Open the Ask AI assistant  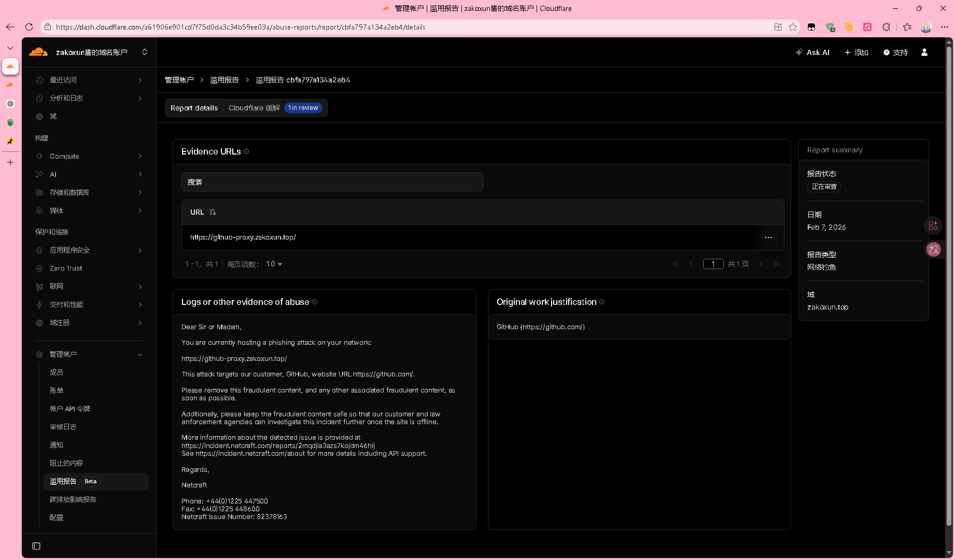pos(812,52)
